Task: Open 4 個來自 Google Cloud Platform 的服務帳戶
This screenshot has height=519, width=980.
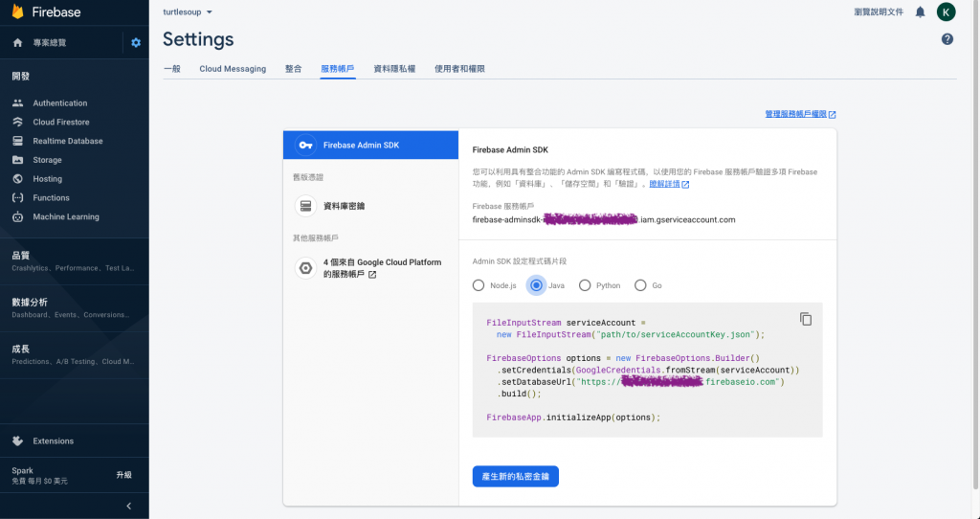Action: coord(382,268)
